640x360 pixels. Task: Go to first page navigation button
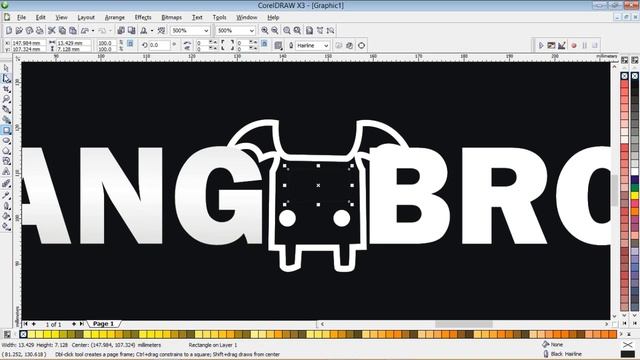[25, 324]
